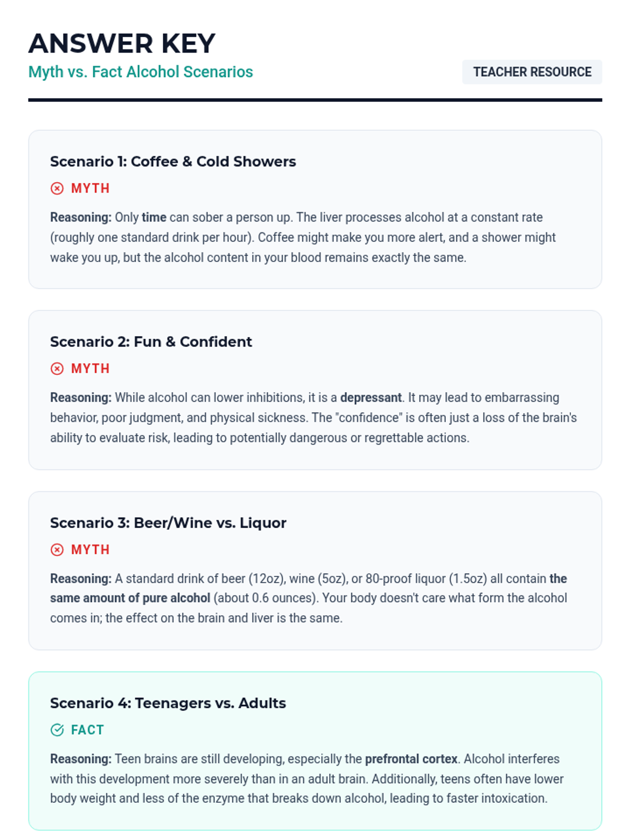
Task: Select the Myth vs. Fact Alcohol Scenarios subtitle
Action: [141, 72]
